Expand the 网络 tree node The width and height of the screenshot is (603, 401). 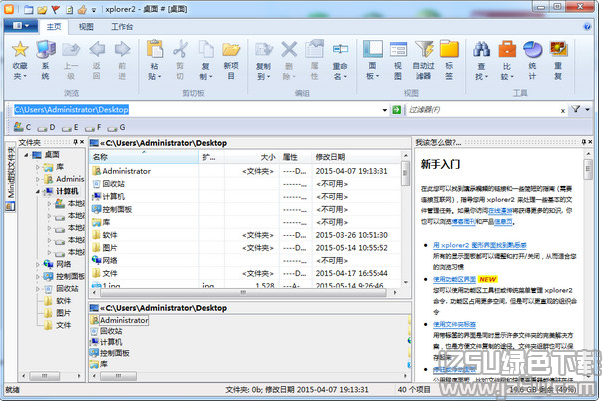(x=38, y=265)
